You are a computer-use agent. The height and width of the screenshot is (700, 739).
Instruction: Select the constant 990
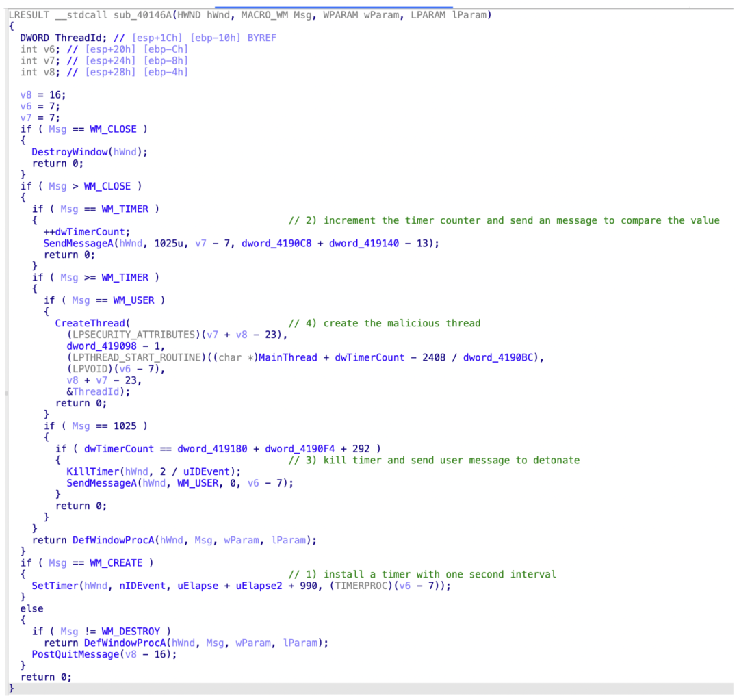(x=308, y=586)
